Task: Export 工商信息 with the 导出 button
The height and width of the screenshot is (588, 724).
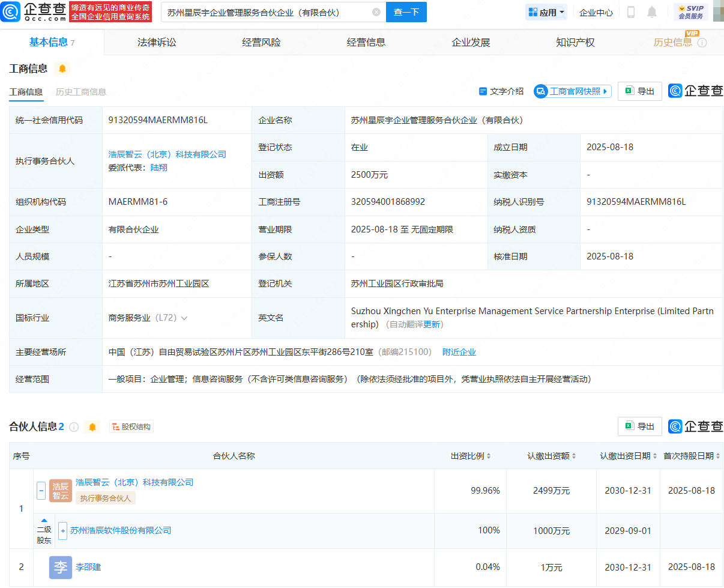Action: tap(640, 91)
